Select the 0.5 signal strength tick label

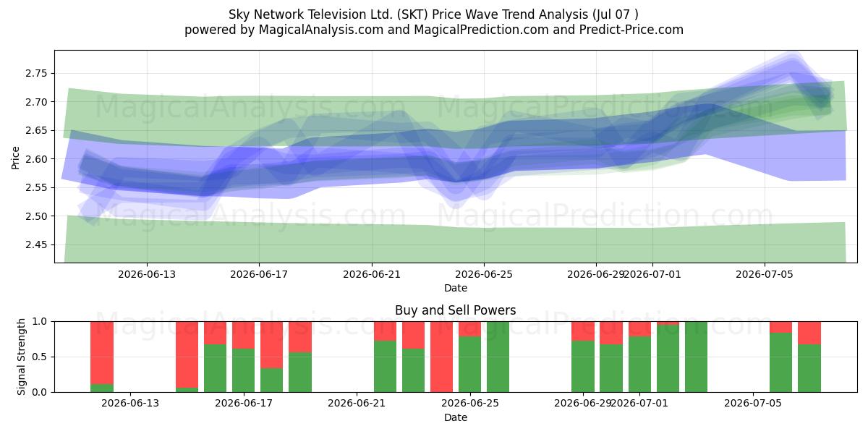(x=41, y=357)
